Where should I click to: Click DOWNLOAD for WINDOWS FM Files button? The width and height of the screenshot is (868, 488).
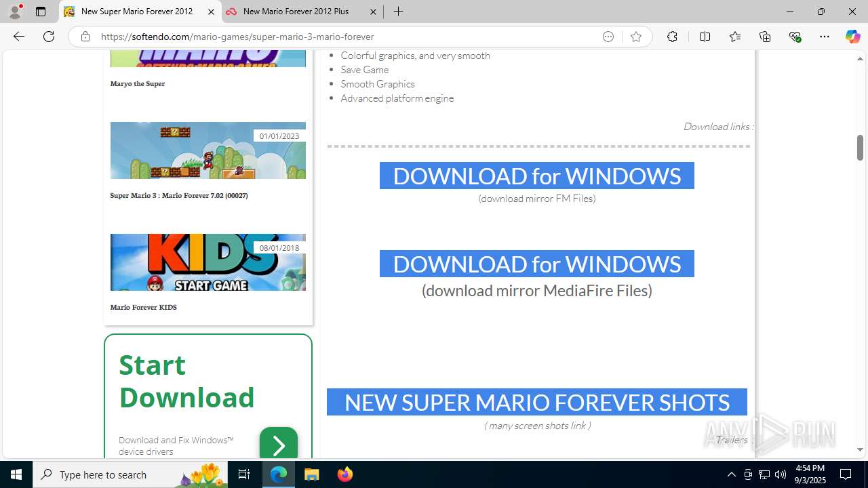click(x=537, y=176)
